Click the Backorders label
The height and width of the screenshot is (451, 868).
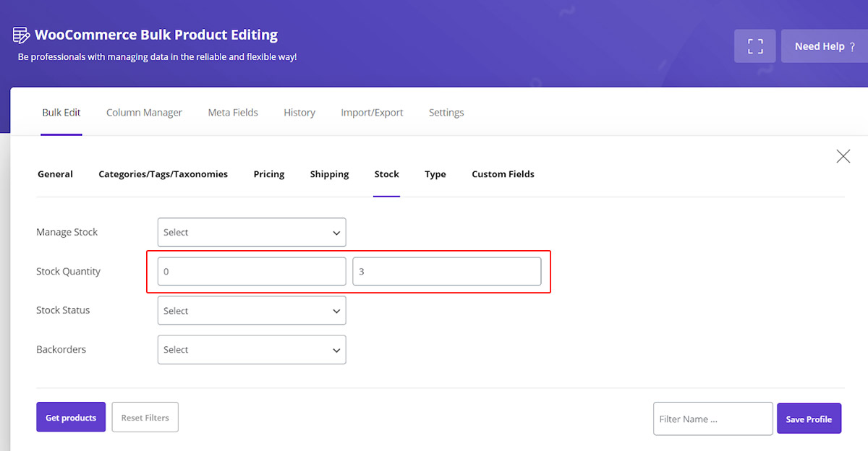pyautogui.click(x=61, y=349)
